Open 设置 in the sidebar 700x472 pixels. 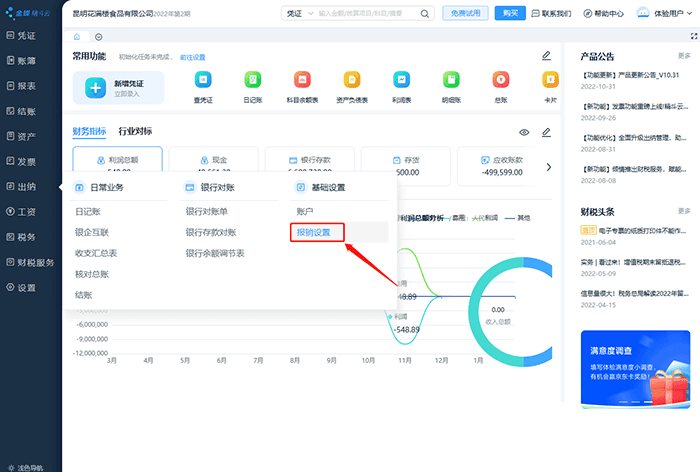(21, 288)
